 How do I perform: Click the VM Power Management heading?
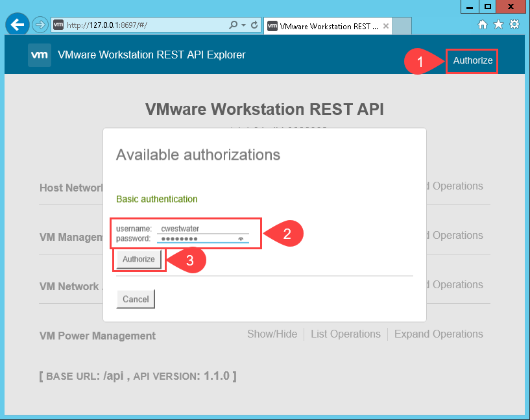tap(98, 336)
